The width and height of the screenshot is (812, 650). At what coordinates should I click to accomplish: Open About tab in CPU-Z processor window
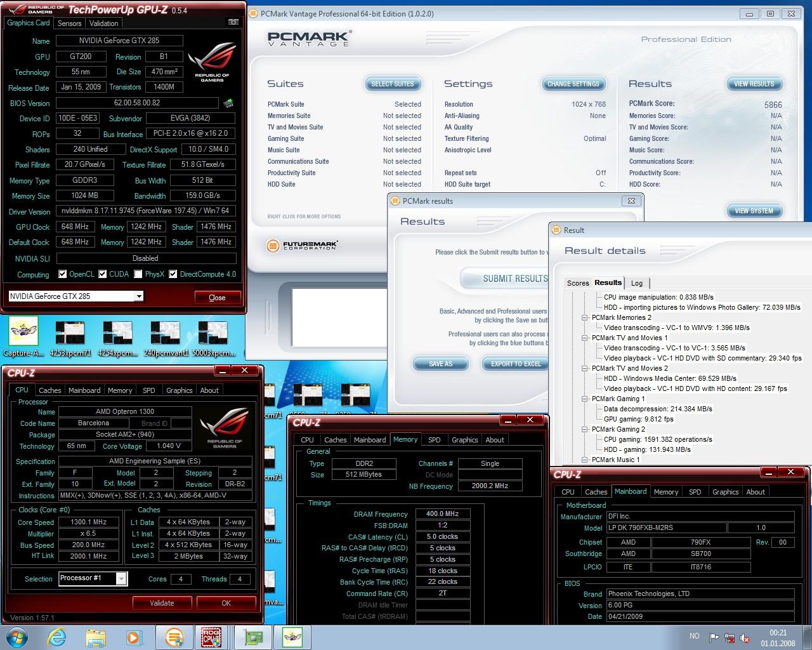coord(209,390)
